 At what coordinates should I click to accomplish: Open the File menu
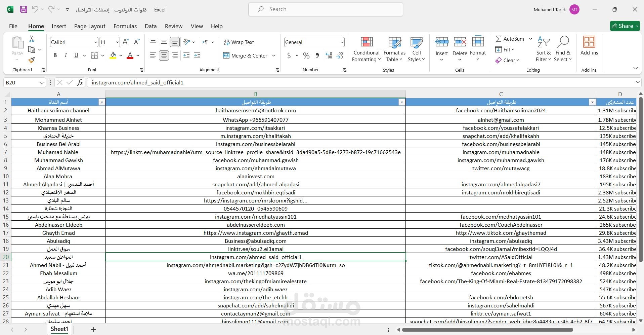click(x=13, y=26)
